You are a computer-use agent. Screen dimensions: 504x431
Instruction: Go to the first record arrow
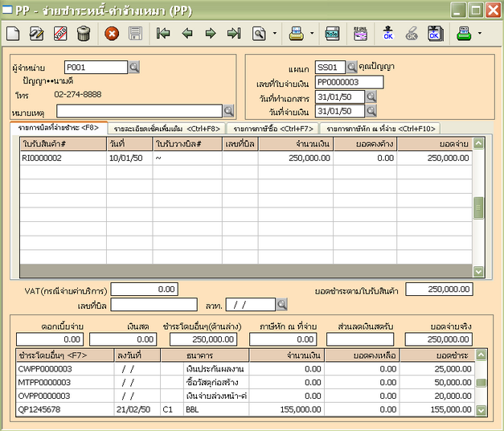pos(163,34)
